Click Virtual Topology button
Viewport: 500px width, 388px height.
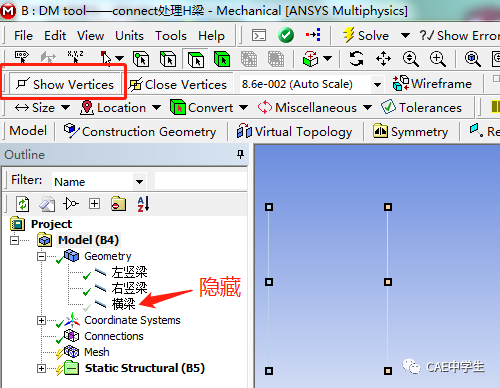[294, 132]
